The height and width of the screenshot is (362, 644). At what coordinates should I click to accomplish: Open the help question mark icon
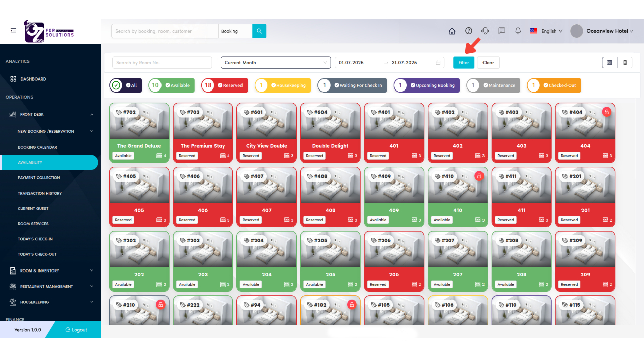(x=469, y=31)
